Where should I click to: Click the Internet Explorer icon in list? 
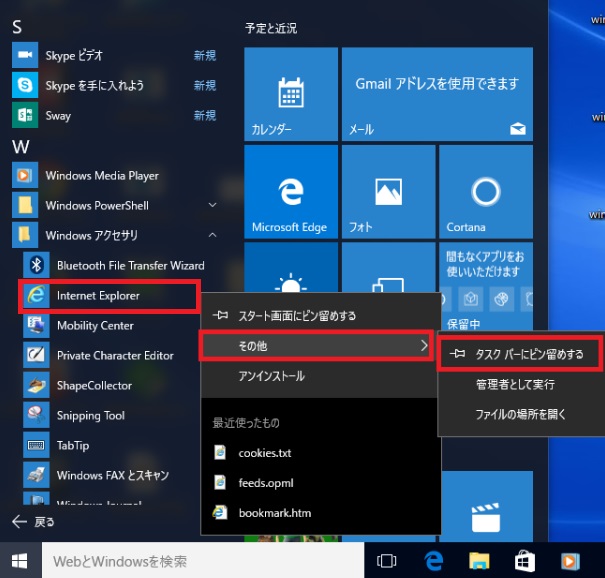click(x=36, y=295)
